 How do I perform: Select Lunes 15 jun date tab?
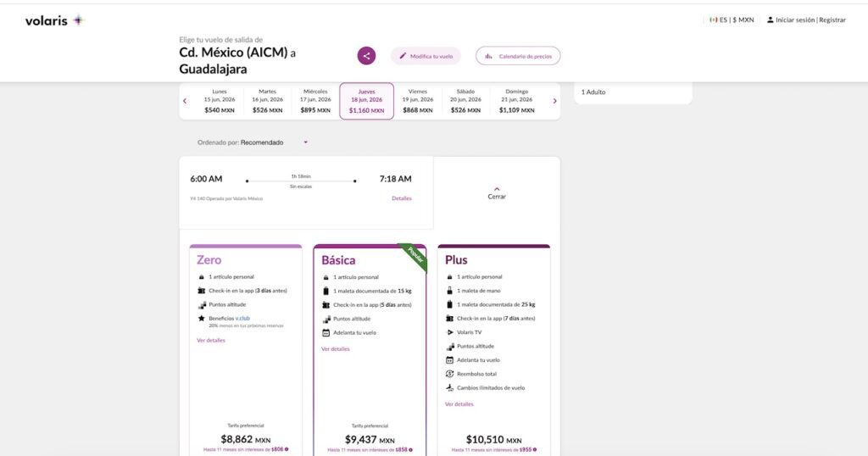tap(220, 101)
